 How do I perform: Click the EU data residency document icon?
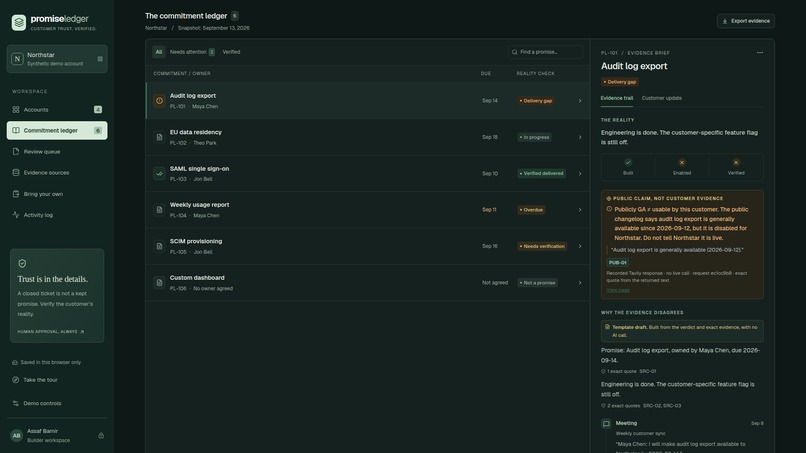point(159,137)
